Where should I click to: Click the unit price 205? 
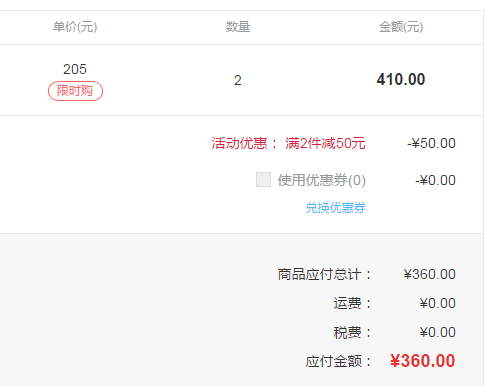coord(75,69)
